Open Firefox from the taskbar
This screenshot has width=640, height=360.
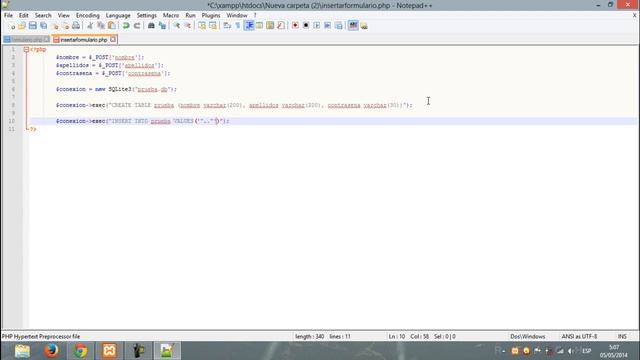(x=51, y=351)
